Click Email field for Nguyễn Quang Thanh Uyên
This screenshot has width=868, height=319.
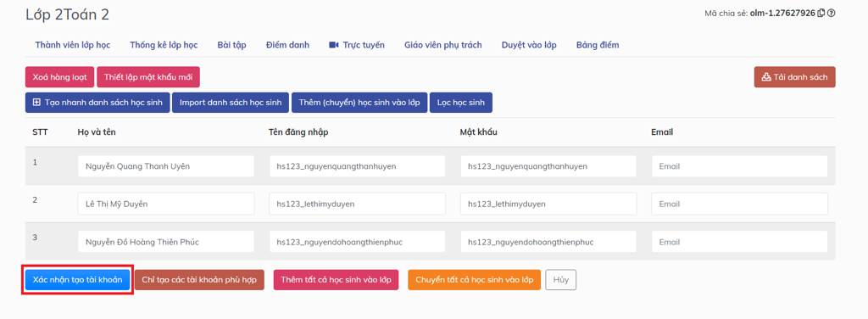tap(739, 166)
